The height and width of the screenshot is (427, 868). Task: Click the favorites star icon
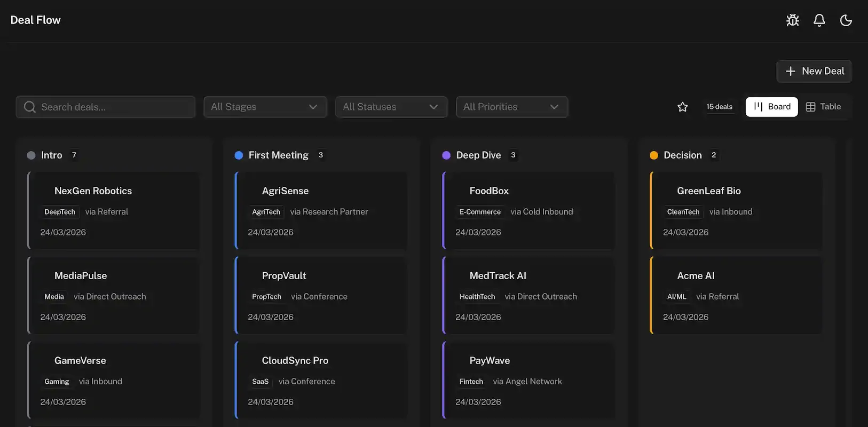[x=682, y=107]
